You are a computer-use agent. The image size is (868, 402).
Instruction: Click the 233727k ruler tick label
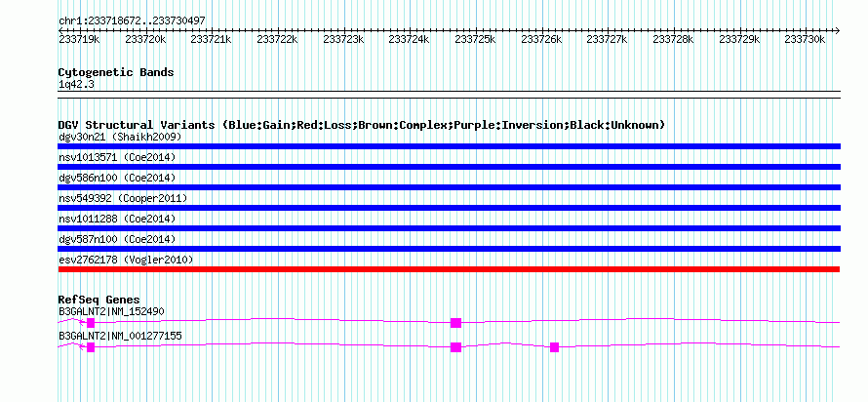pos(608,39)
